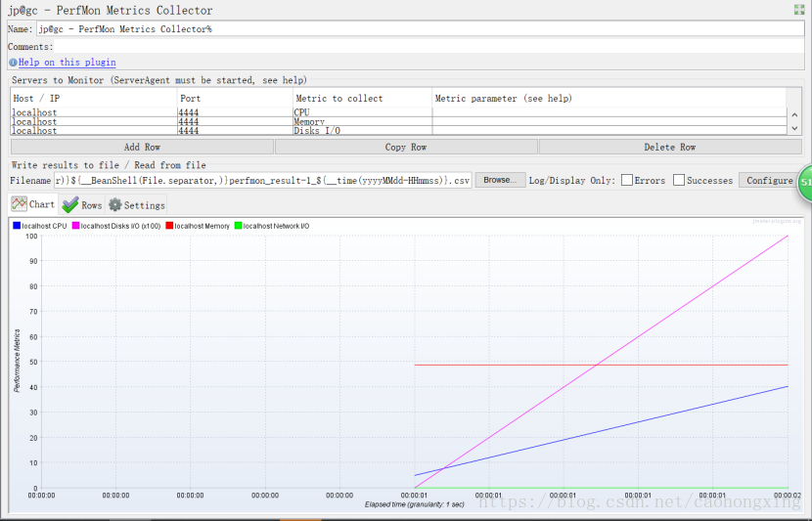The height and width of the screenshot is (521, 812).
Task: Click the Elapsed time axis label
Action: (414, 504)
